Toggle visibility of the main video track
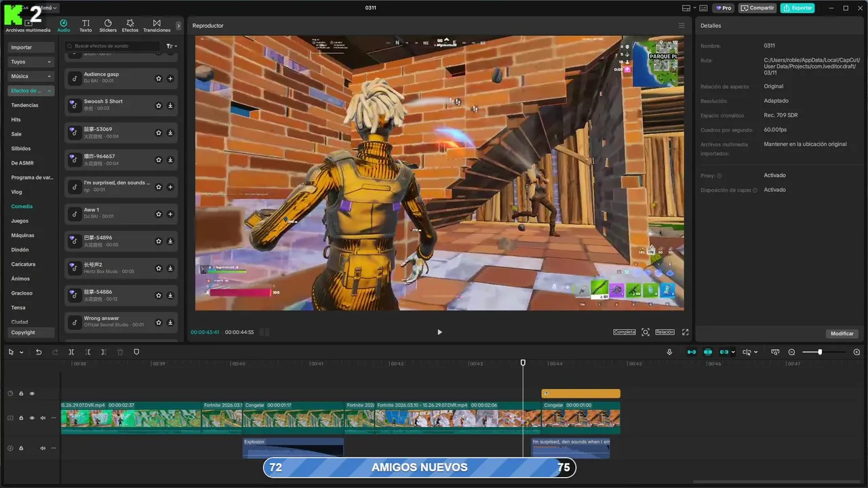Viewport: 868px width, 488px height. click(32, 418)
